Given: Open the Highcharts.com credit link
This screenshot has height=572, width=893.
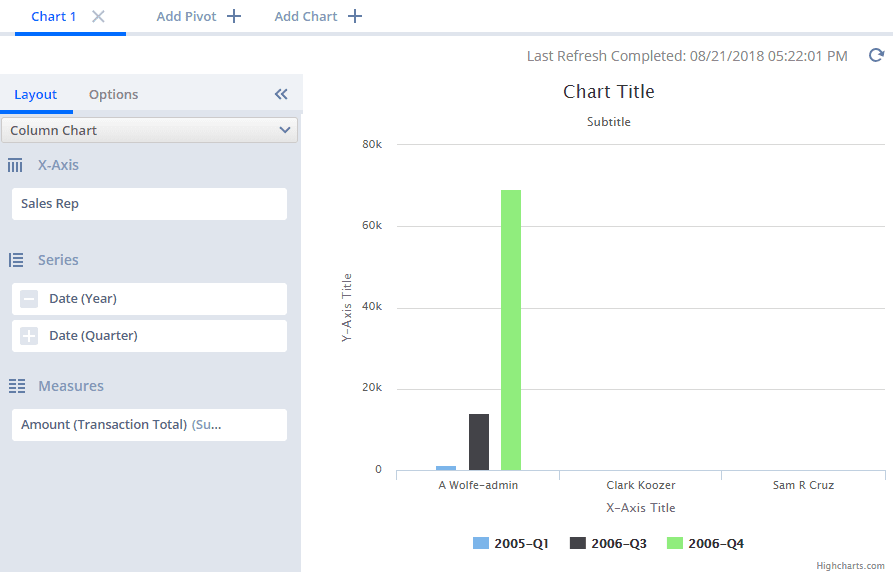Looking at the screenshot, I should (x=850, y=565).
